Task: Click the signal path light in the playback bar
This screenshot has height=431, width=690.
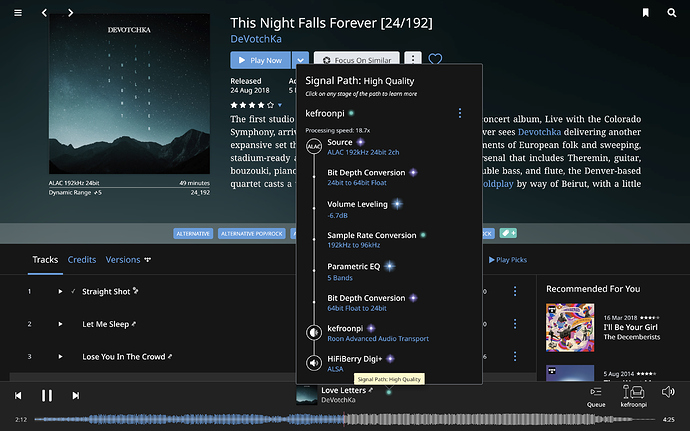Action: point(389,391)
